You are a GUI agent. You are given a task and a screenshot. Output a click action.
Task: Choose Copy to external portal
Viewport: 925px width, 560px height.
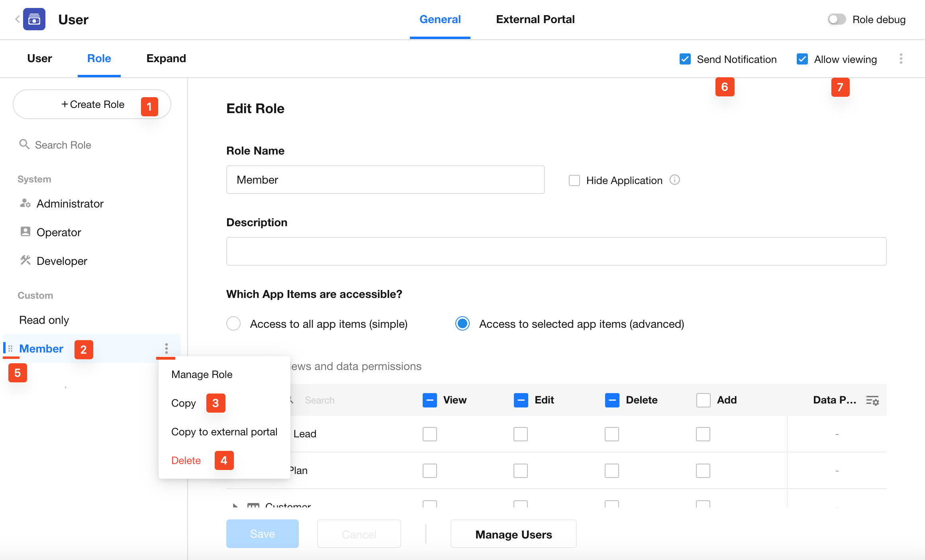(224, 432)
